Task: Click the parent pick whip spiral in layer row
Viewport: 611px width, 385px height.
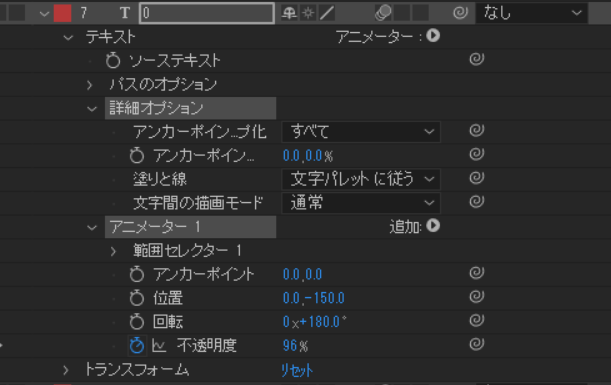Action: (460, 13)
